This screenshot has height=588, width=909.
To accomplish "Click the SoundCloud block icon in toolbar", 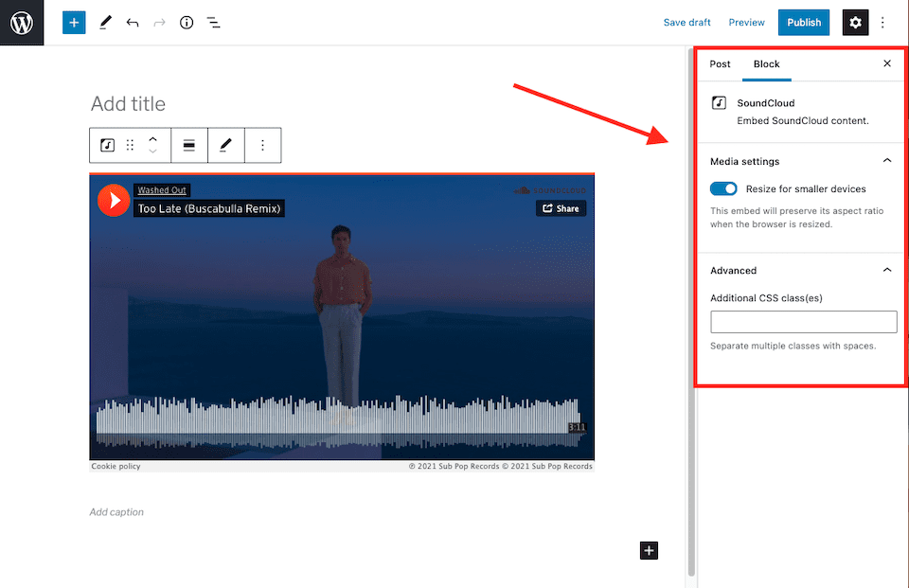I will pos(107,145).
